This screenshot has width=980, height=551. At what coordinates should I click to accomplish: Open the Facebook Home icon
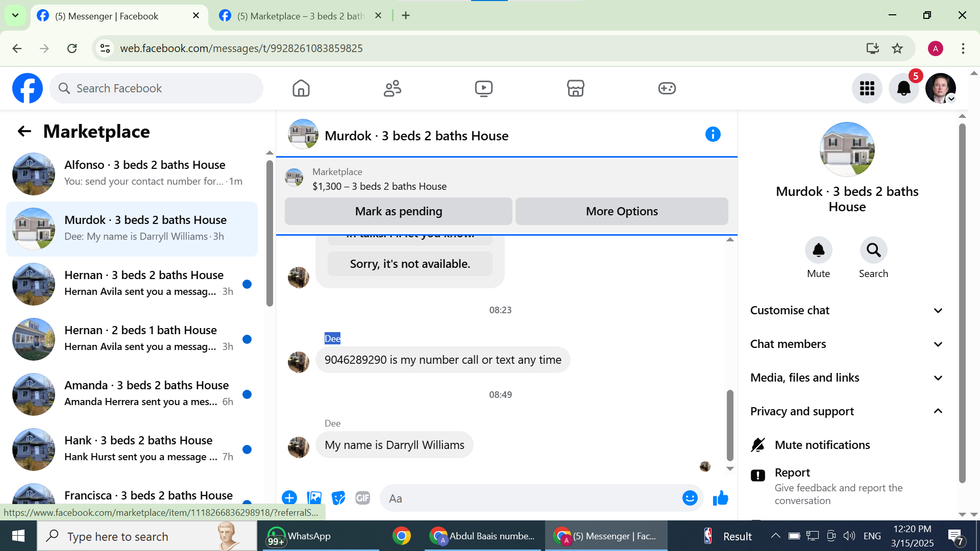(301, 88)
